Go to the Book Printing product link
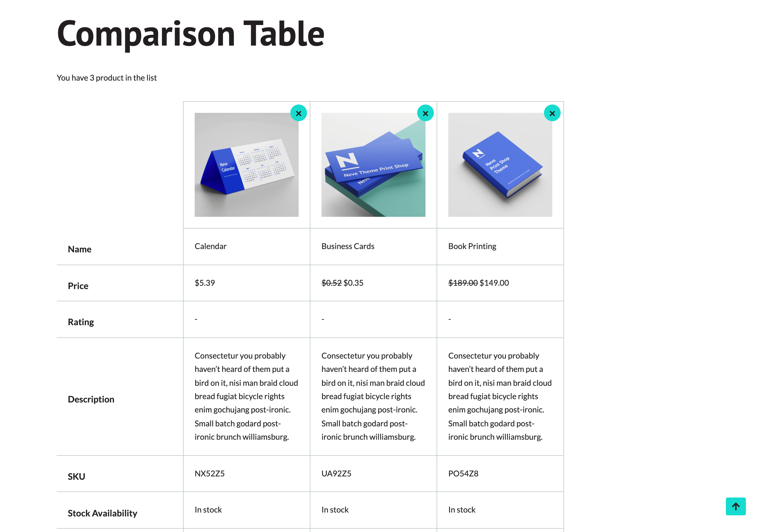The image size is (757, 532). coord(472,246)
